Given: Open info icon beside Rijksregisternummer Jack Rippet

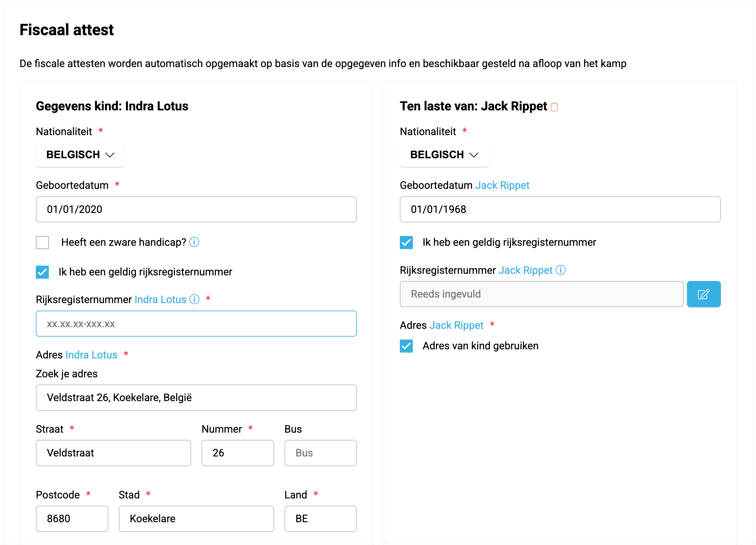Looking at the screenshot, I should [x=561, y=270].
